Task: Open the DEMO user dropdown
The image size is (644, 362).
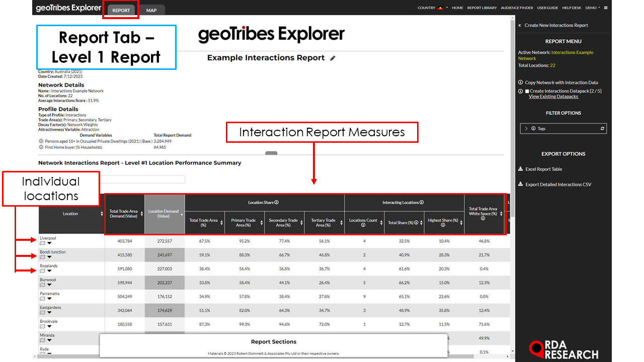Action: pyautogui.click(x=593, y=8)
